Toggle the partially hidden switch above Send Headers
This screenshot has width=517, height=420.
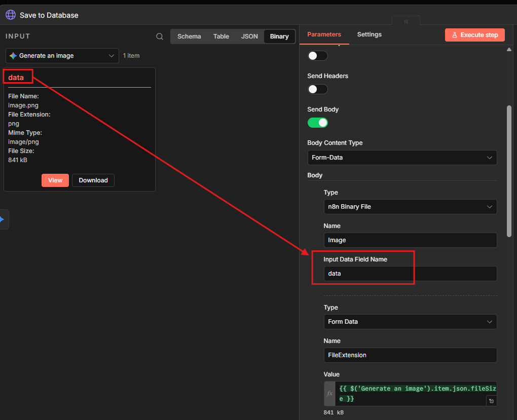click(317, 56)
